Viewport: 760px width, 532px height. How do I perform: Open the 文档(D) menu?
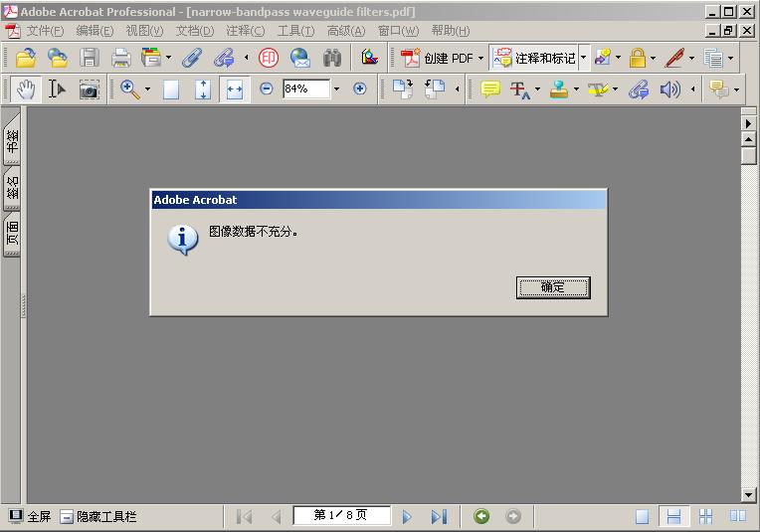tap(194, 31)
